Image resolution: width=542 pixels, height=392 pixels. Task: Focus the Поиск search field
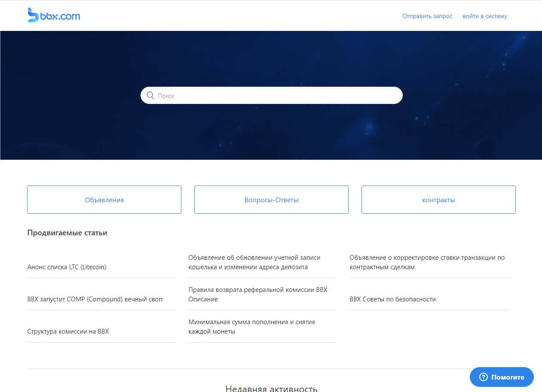pos(272,95)
